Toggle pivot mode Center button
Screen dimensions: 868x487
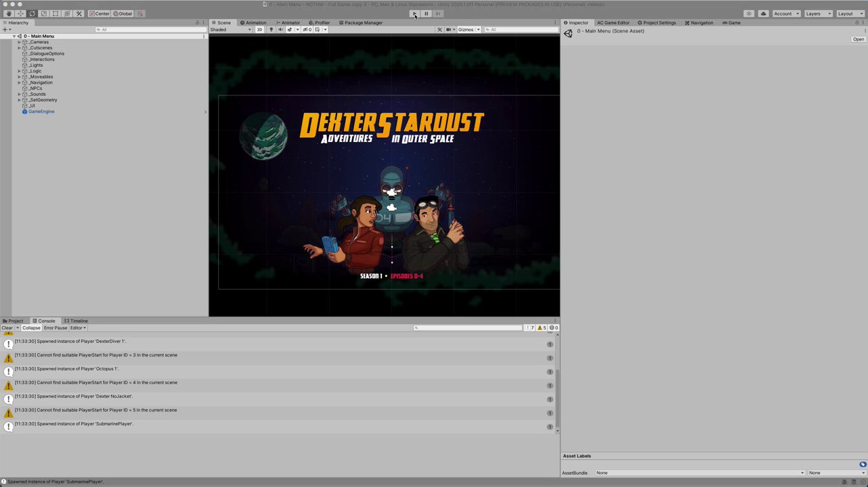pos(100,14)
